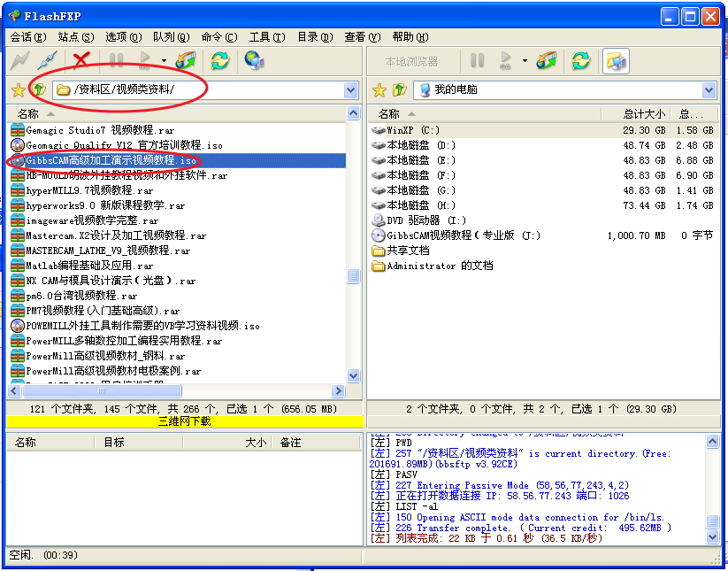Sort remote list by 名称 column header
Image resolution: width=728 pixels, height=571 pixels.
pos(176,114)
